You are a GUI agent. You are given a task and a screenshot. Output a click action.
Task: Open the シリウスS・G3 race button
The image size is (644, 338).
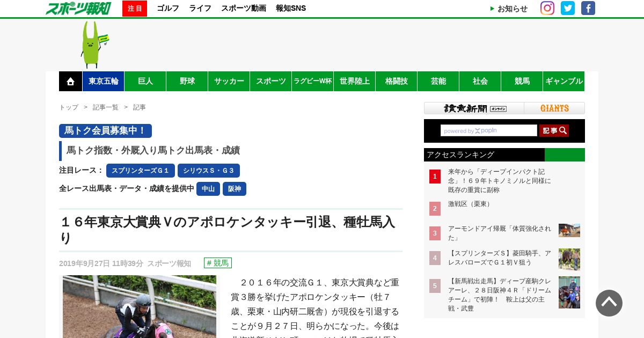click(209, 171)
